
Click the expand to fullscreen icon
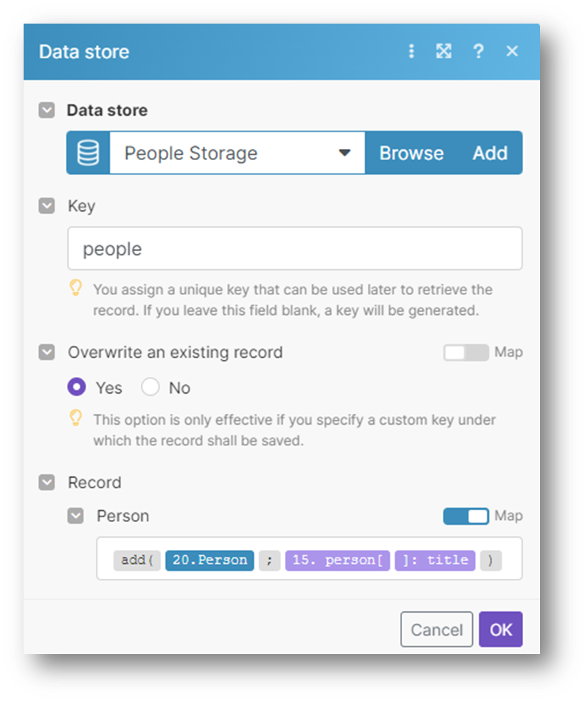point(443,52)
